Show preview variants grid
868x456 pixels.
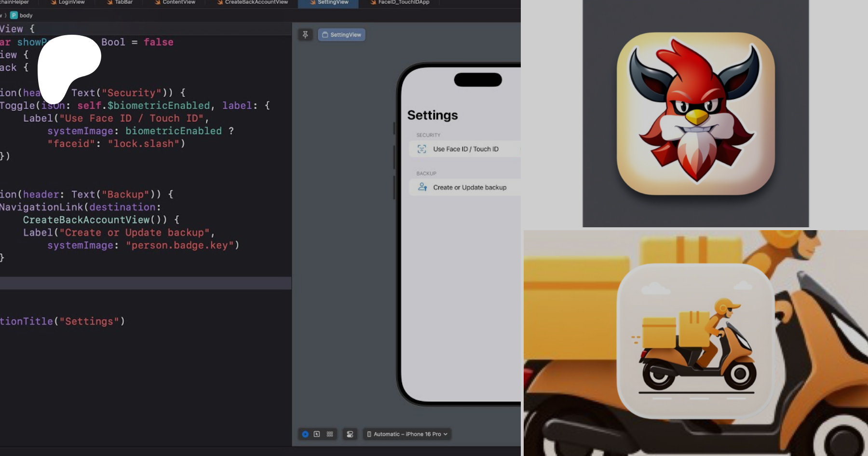click(x=330, y=434)
